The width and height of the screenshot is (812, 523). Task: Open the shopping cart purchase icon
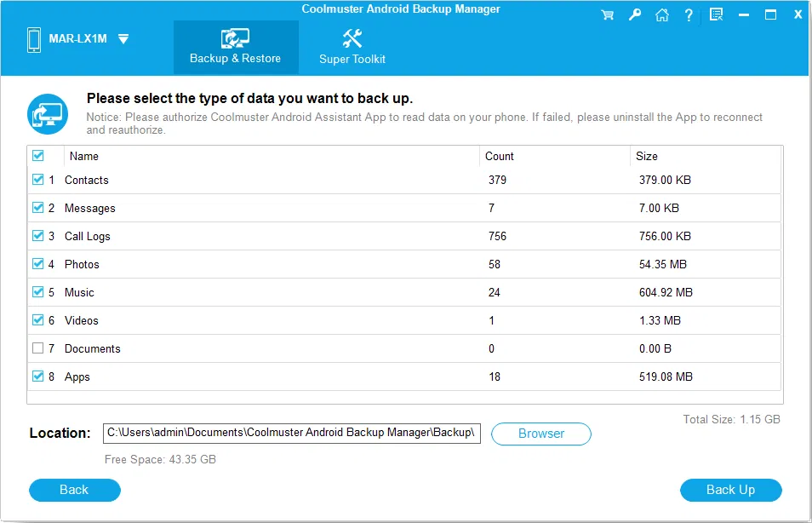point(608,15)
